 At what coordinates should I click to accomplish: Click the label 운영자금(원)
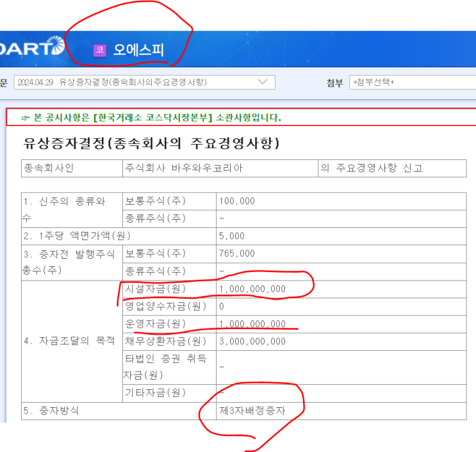point(155,324)
